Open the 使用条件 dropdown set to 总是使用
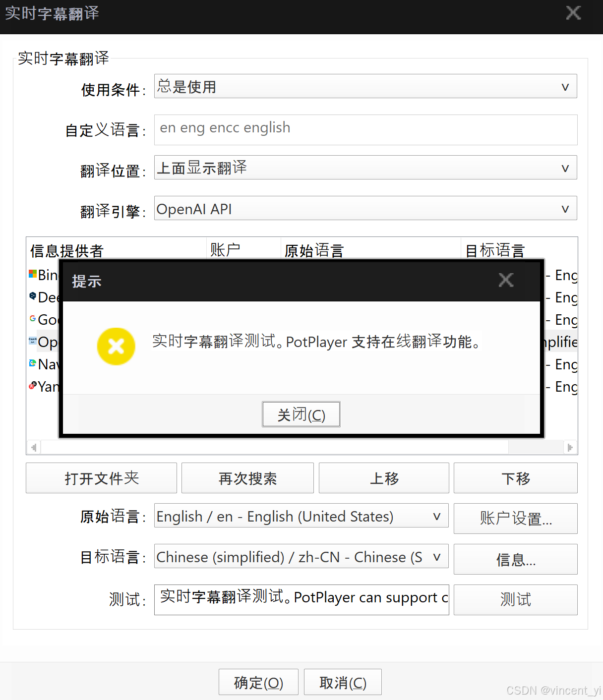The width and height of the screenshot is (603, 700). (x=365, y=86)
